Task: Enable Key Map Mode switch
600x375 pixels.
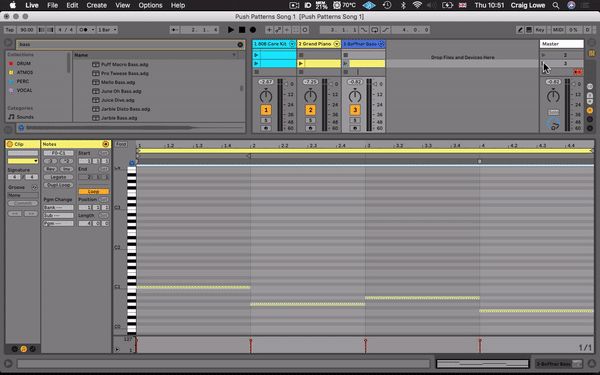Action: [540, 29]
